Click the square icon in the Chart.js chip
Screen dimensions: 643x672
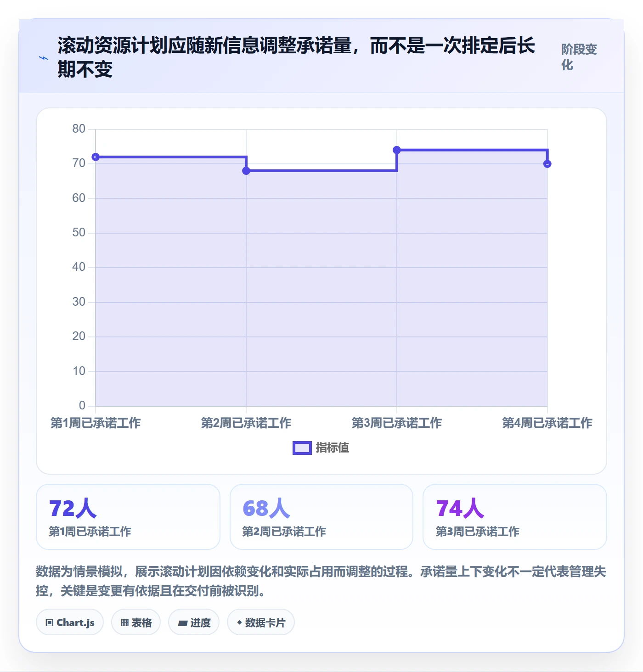click(x=50, y=623)
